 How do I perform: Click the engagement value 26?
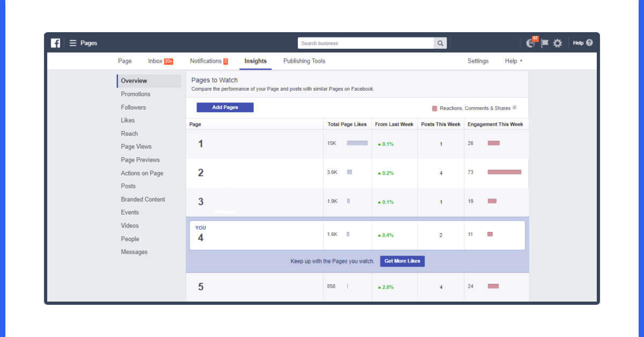pyautogui.click(x=471, y=143)
